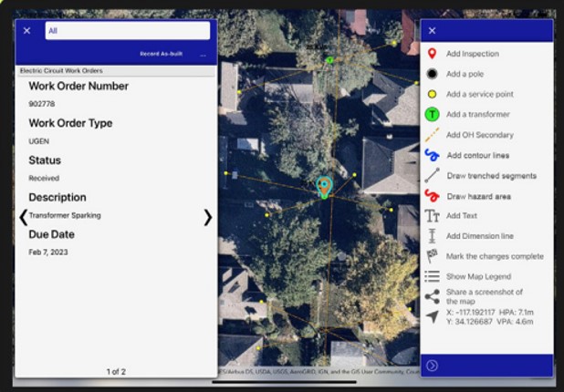
Task: Click the Transformer Sparking description
Action: pyautogui.click(x=65, y=215)
